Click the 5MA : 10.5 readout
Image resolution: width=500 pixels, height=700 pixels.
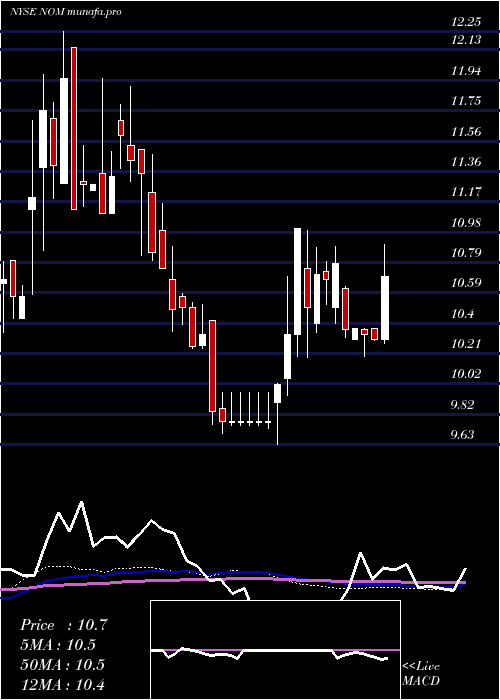click(x=58, y=645)
